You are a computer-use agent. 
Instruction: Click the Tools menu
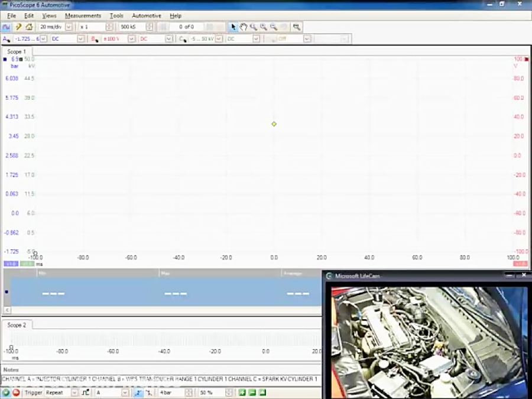tap(116, 15)
